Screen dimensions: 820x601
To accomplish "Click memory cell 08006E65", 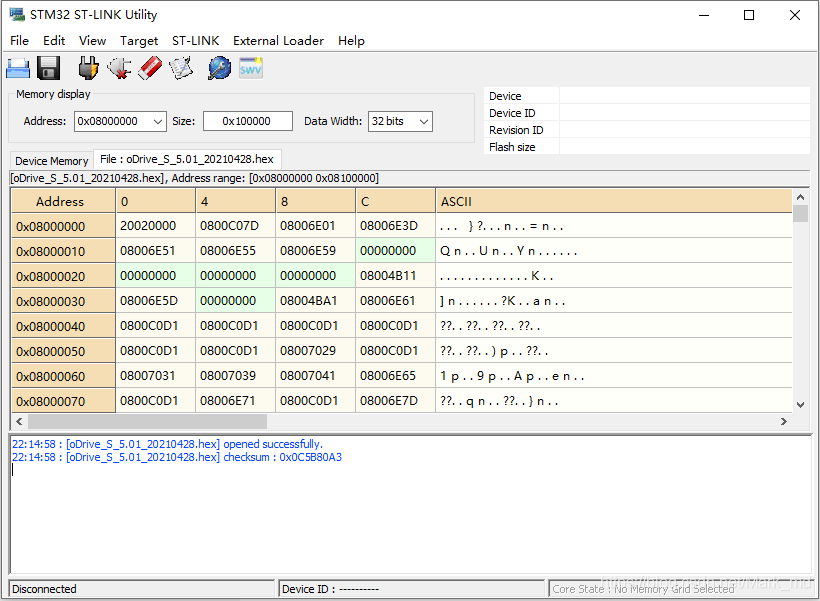I will (396, 376).
